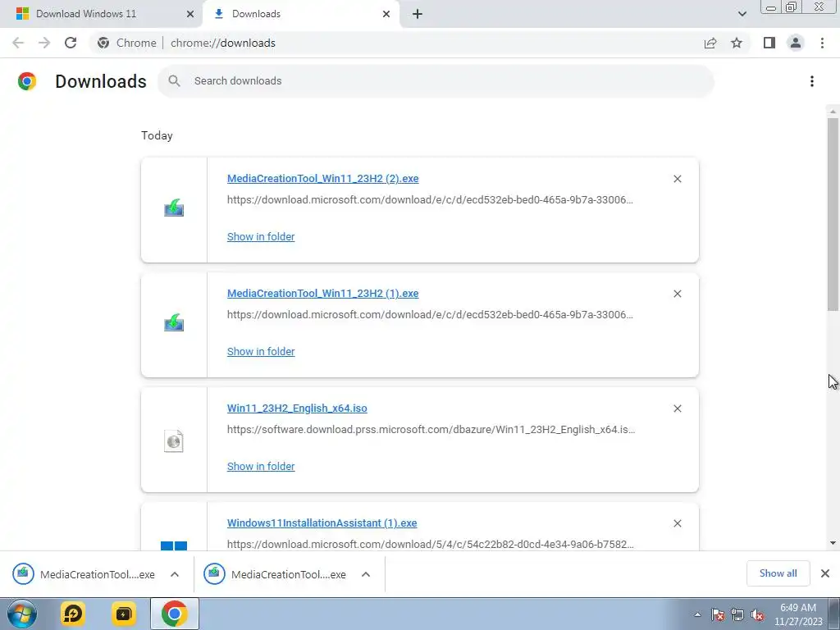Click the Chrome logo beside Downloads heading
Viewport: 840px width, 630px height.
pyautogui.click(x=27, y=81)
